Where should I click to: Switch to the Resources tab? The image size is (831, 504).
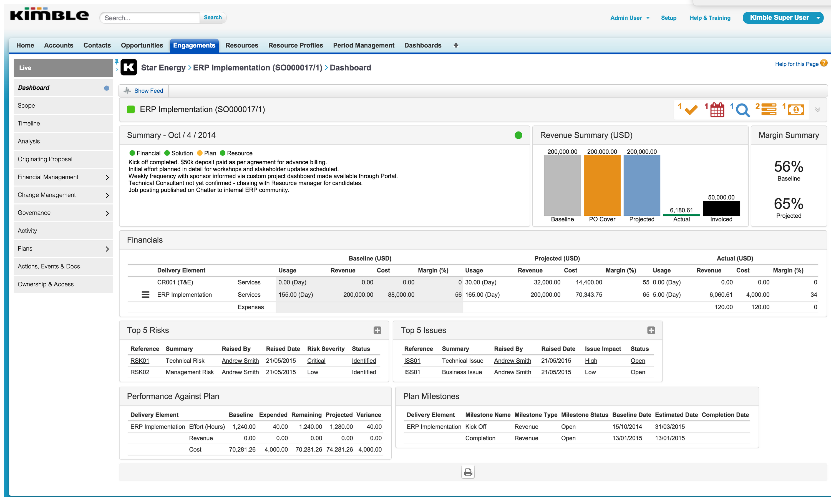click(x=241, y=45)
